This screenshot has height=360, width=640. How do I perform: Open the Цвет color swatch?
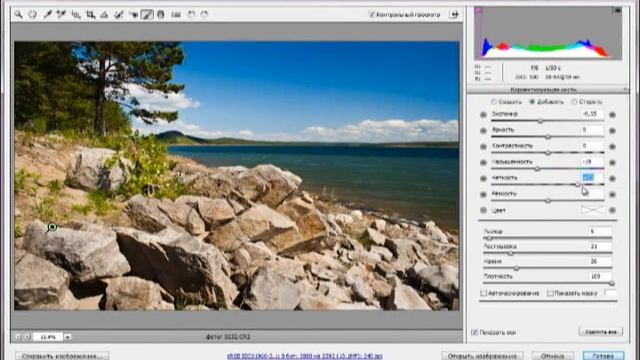[592, 210]
